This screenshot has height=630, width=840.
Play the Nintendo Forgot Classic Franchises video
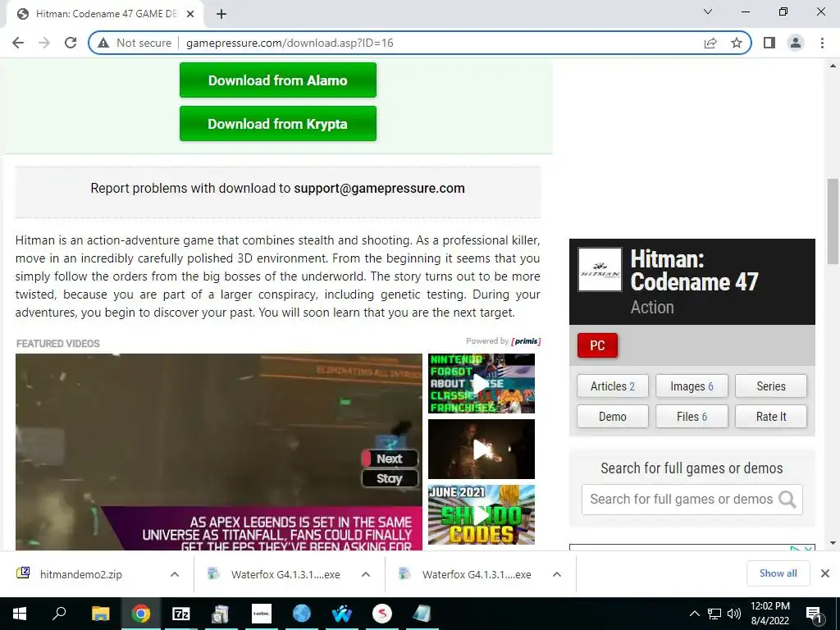481,384
